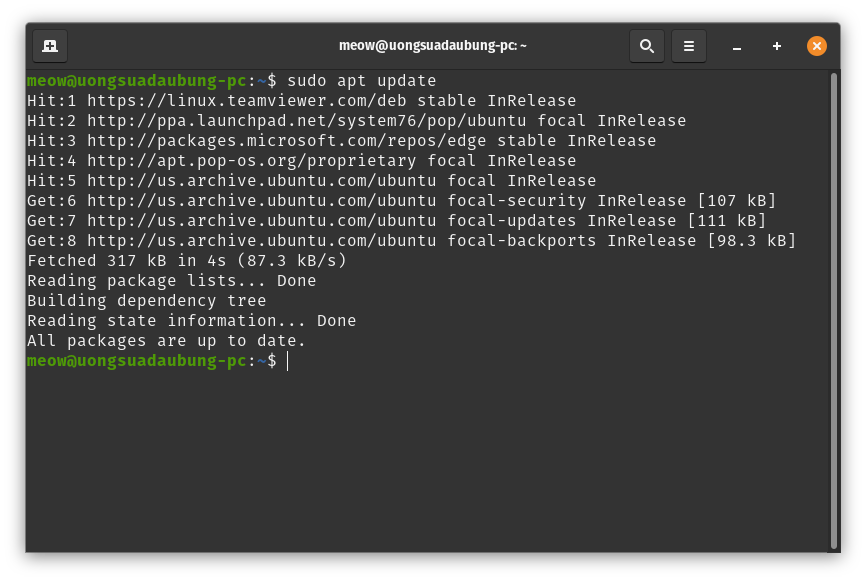866x581 pixels.
Task: Click 'All packages are up to date.' line
Action: pyautogui.click(x=166, y=341)
